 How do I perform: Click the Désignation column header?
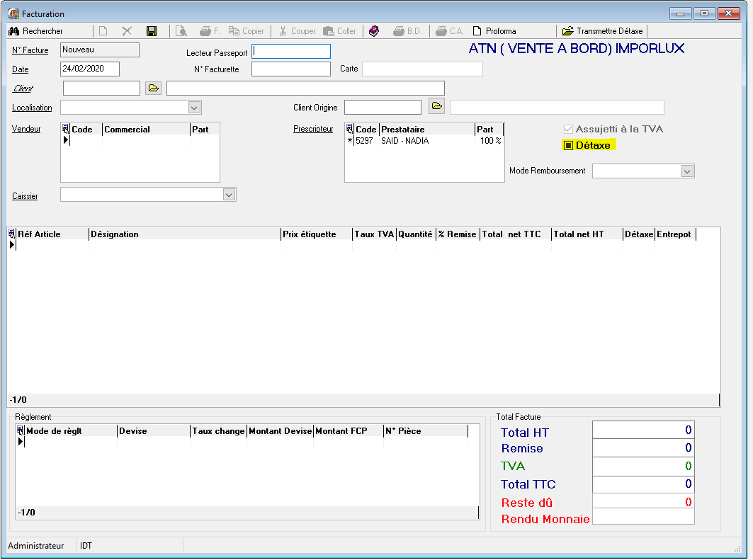click(114, 234)
